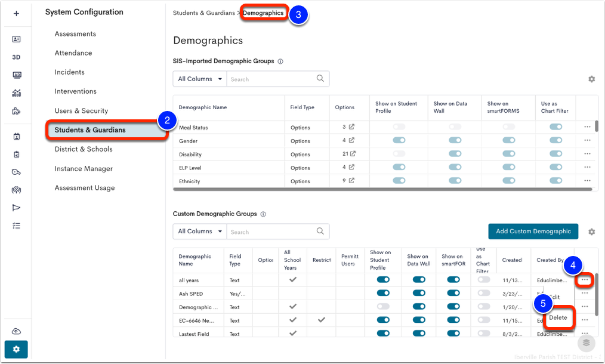Open Users & Security menu item

click(81, 111)
